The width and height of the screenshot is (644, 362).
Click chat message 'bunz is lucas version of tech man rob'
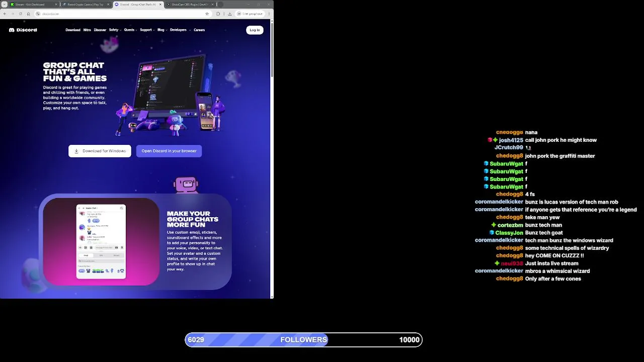(x=572, y=202)
